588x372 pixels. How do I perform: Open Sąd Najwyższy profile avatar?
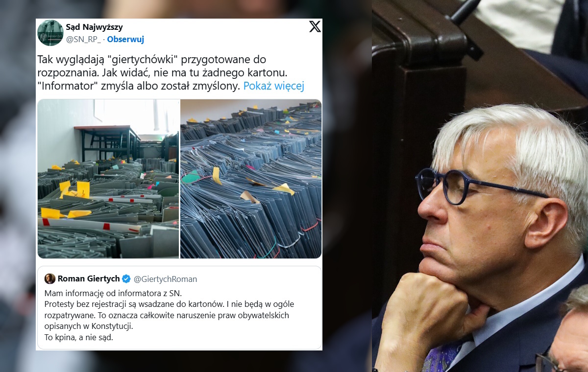50,33
